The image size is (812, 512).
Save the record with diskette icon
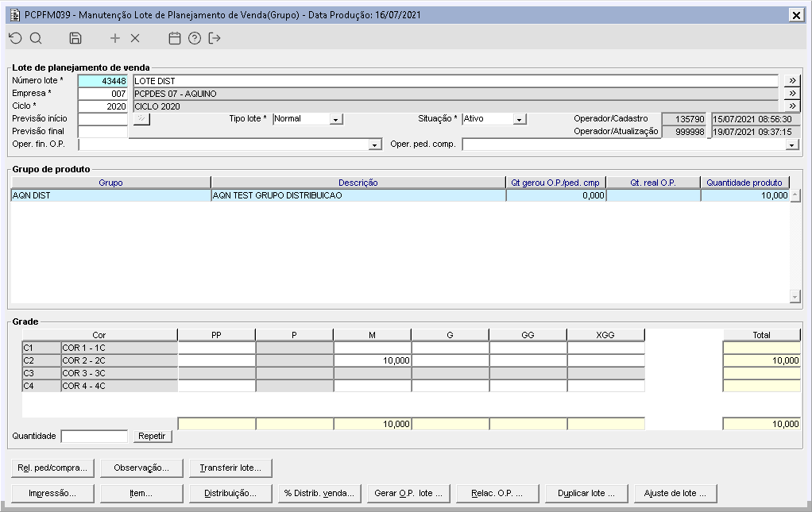coord(75,38)
